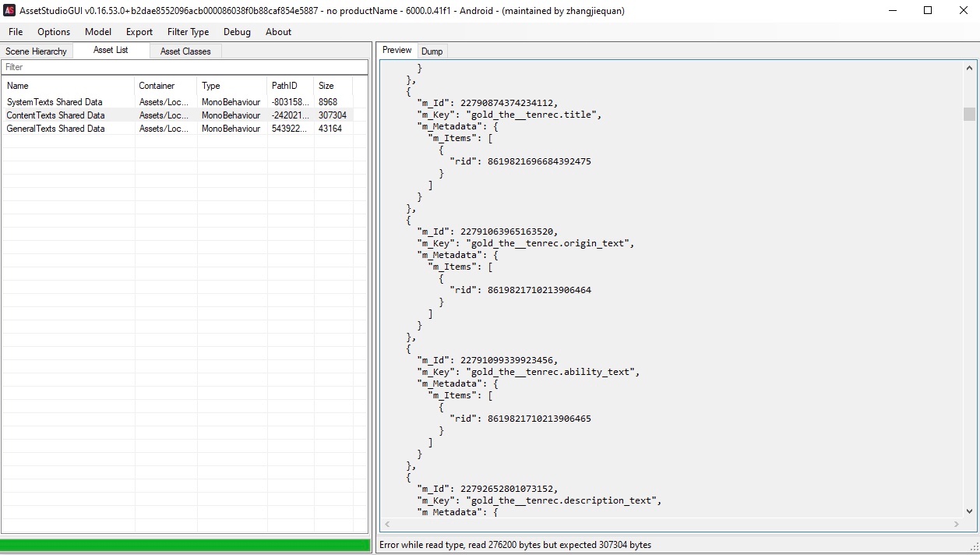The height and width of the screenshot is (555, 980).
Task: Switch to the Dump tab
Action: (x=432, y=51)
